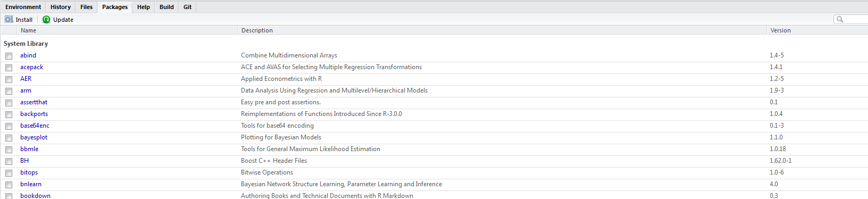
Task: Select the Packages tab
Action: 115,7
